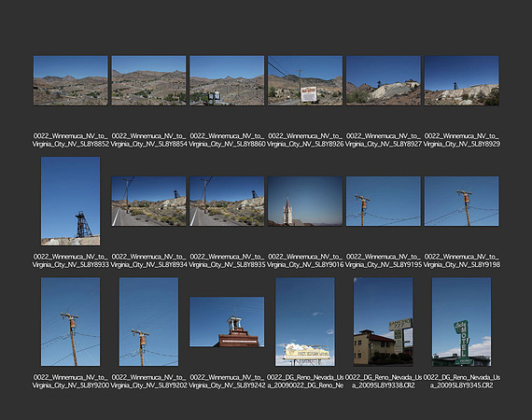Click the filename label ending 5L8Y9242
Screen dimensions: 532x420
(227, 382)
